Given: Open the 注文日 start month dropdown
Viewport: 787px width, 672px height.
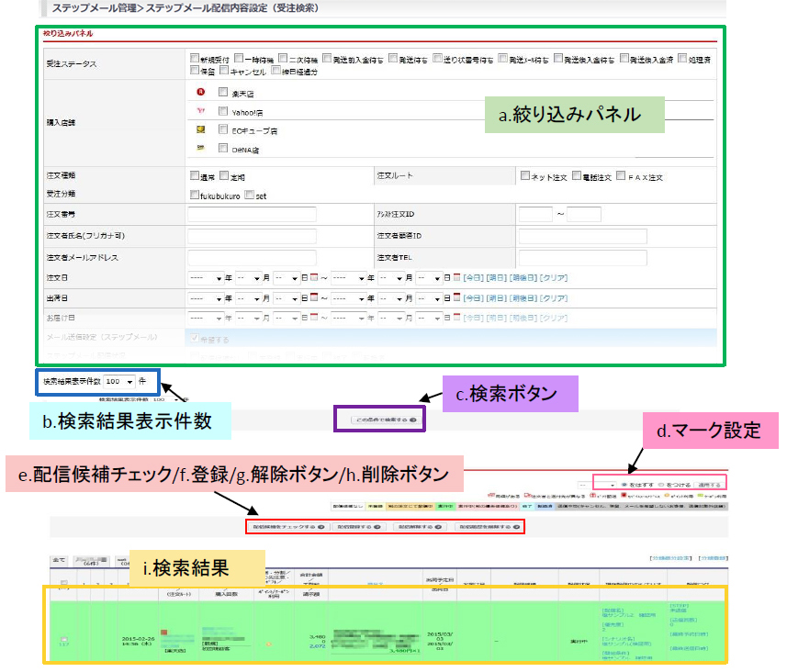Looking at the screenshot, I should (249, 278).
